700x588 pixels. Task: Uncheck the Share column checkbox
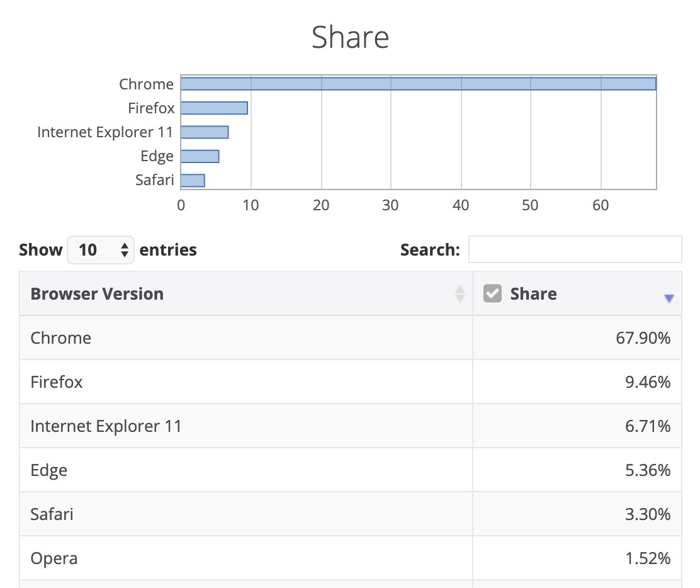tap(492, 293)
